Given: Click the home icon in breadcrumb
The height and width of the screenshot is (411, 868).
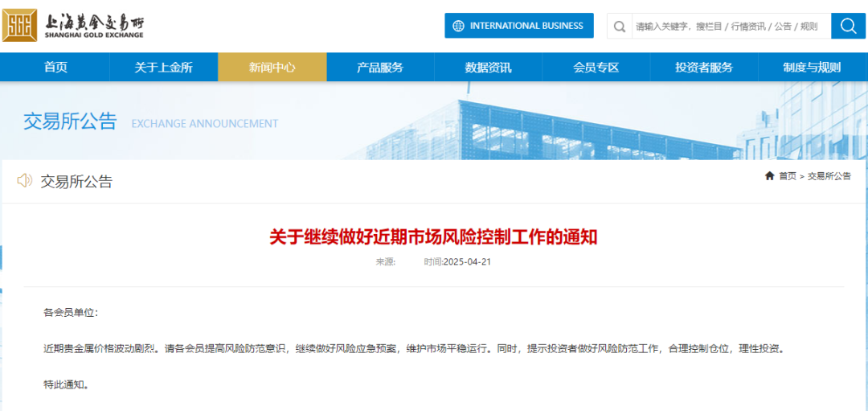Looking at the screenshot, I should tap(769, 175).
